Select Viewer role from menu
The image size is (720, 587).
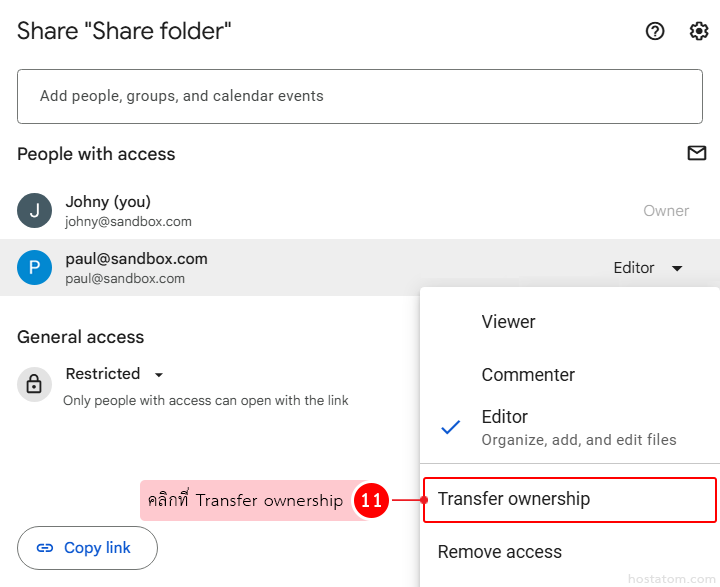[x=508, y=322]
